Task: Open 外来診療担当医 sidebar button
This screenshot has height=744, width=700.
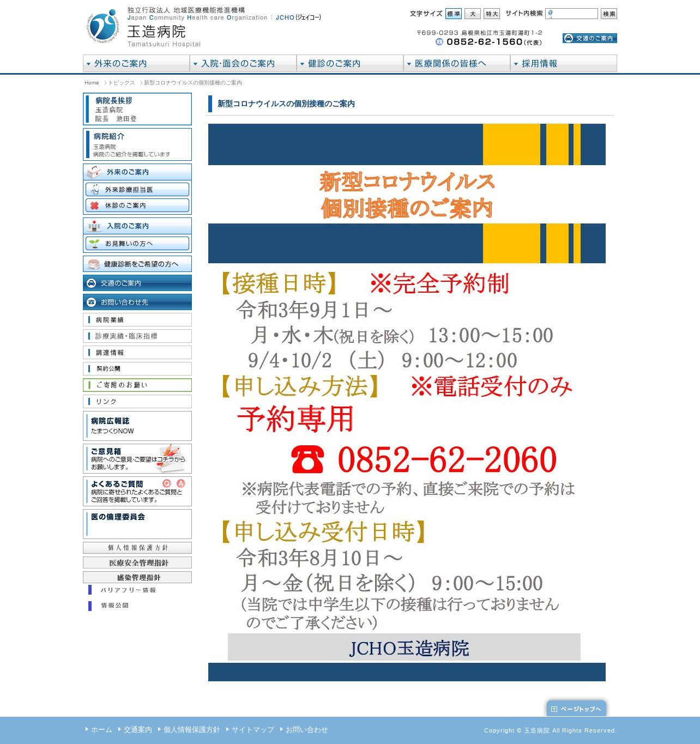Action: [137, 190]
